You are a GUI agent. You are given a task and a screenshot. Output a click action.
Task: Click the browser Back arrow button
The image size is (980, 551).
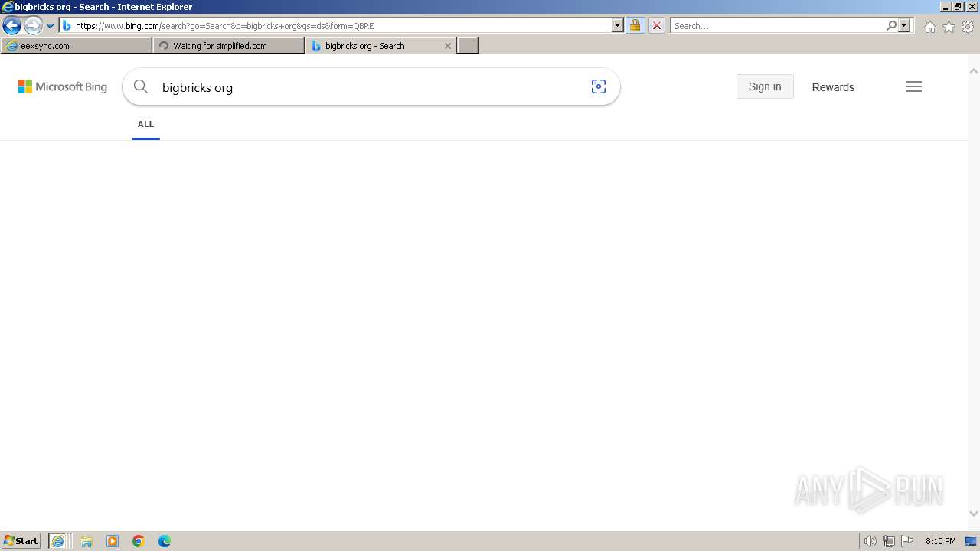pyautogui.click(x=11, y=26)
